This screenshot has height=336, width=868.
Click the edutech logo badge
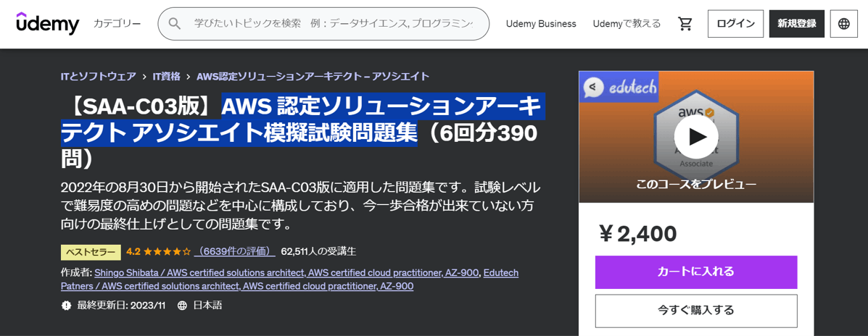point(619,87)
